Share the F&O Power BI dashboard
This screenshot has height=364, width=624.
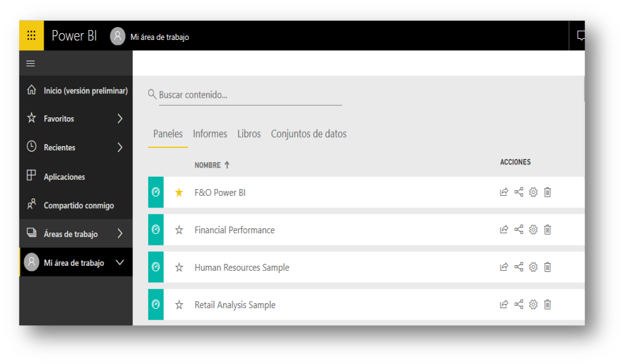pos(518,192)
